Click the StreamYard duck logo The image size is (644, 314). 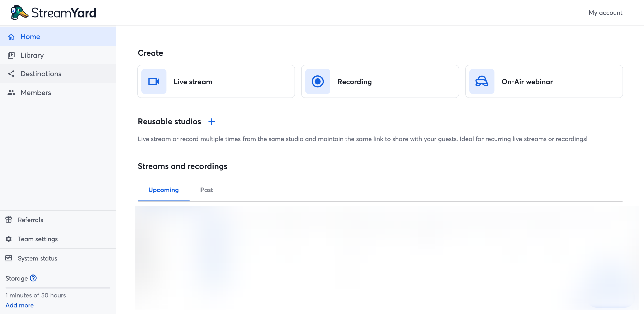[x=19, y=12]
